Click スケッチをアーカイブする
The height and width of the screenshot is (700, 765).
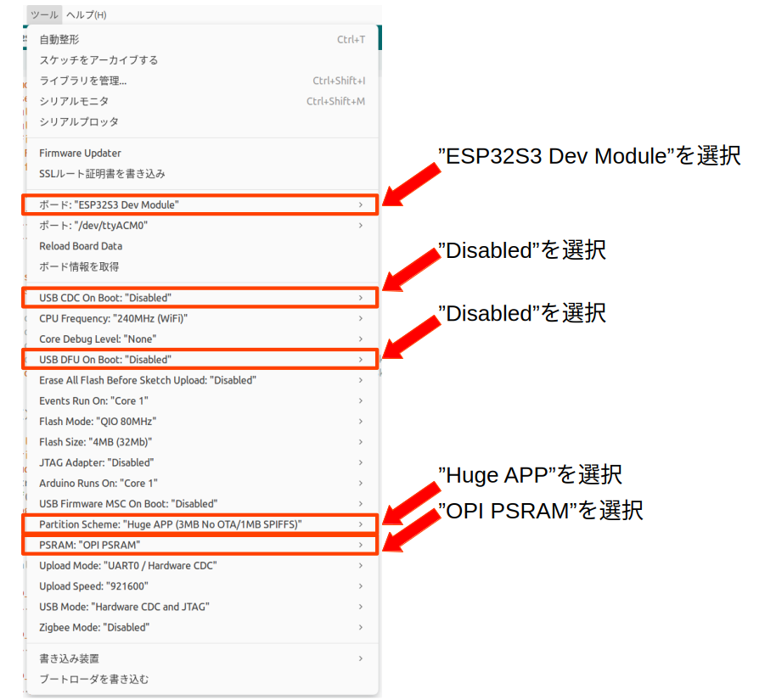(x=98, y=60)
